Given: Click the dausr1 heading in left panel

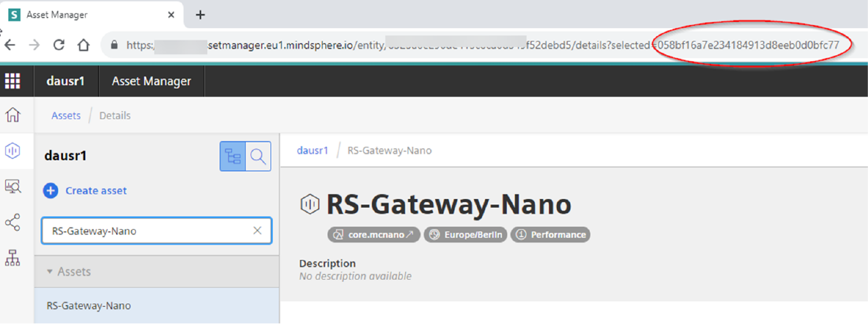Looking at the screenshot, I should coord(65,156).
